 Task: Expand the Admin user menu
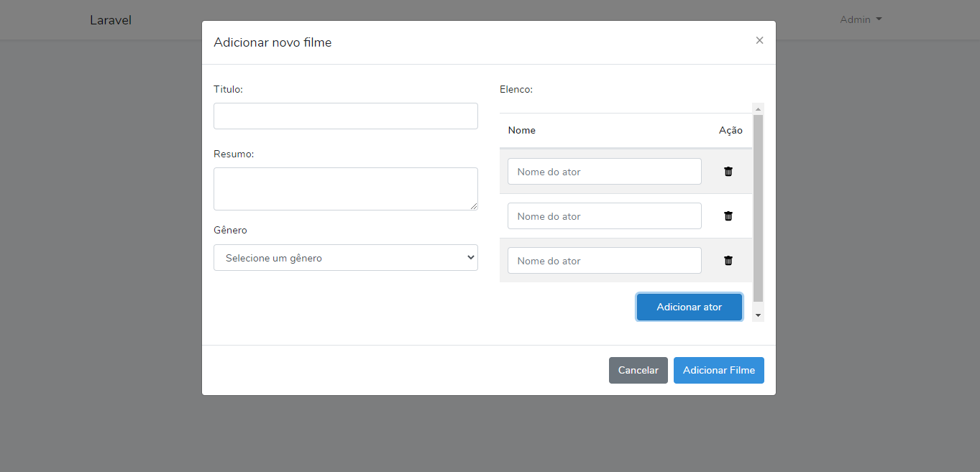point(861,19)
